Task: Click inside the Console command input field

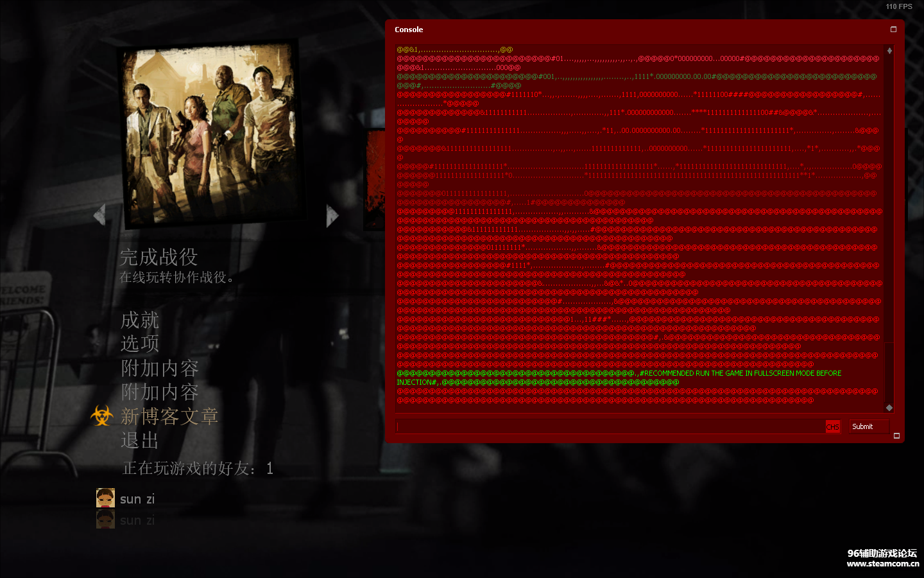Action: coord(610,426)
